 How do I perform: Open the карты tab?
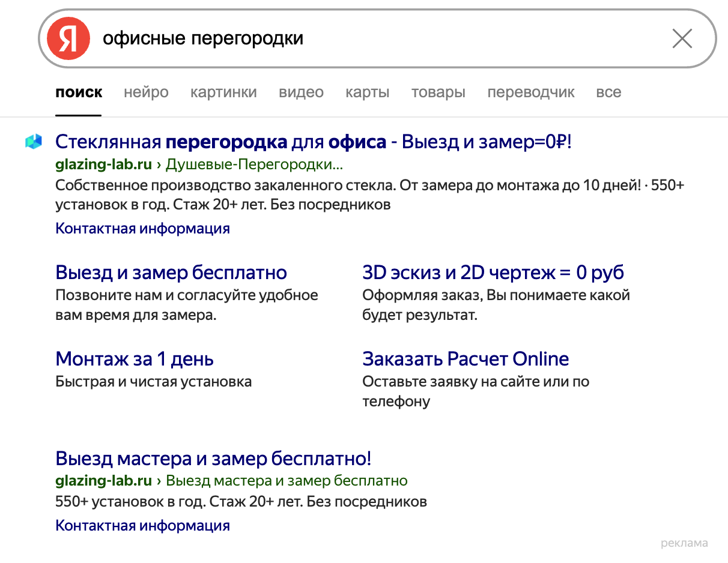click(368, 92)
